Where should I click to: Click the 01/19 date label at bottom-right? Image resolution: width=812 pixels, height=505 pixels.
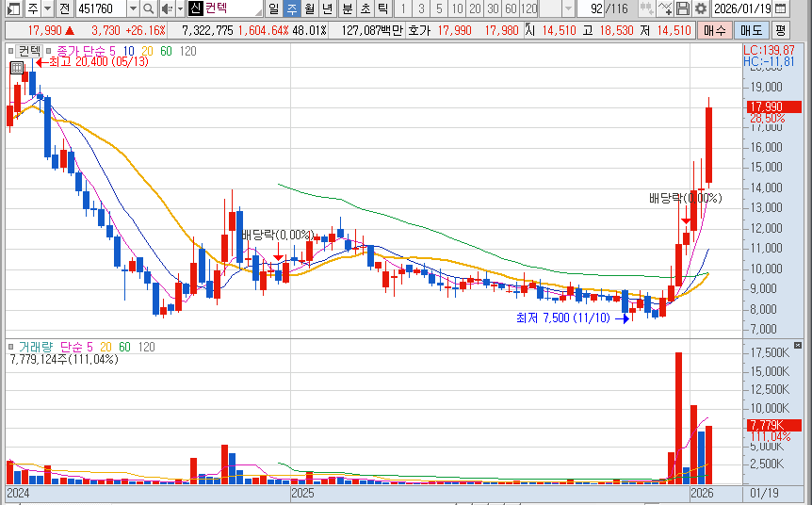click(x=764, y=493)
